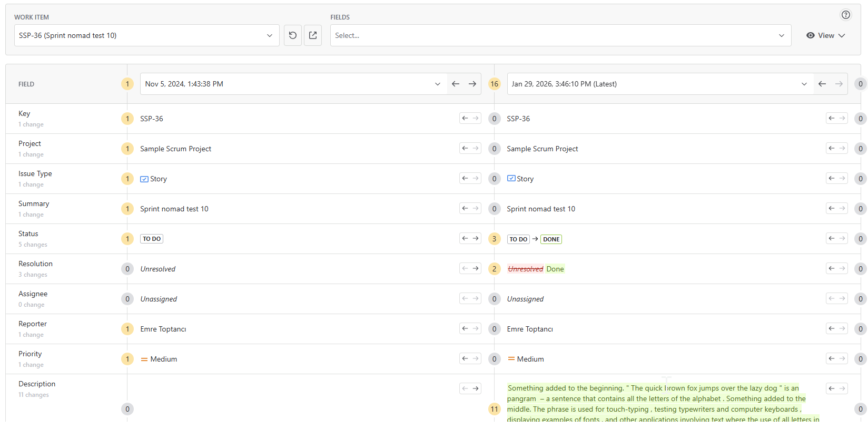
Task: Click the help question mark icon
Action: pos(845,15)
